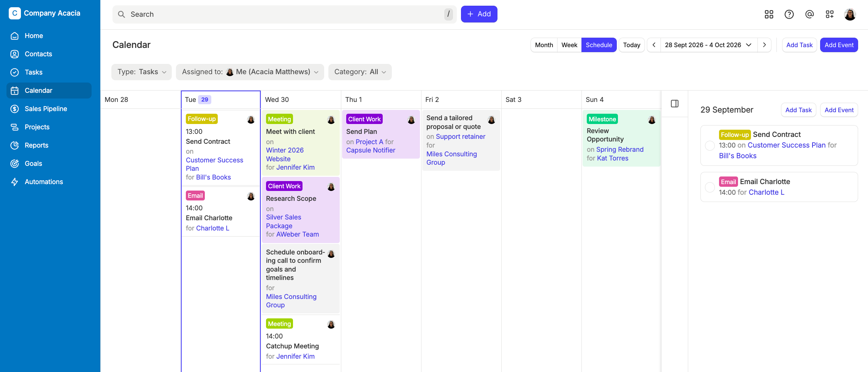The height and width of the screenshot is (372, 868).
Task: Open the grid view icon in header
Action: [769, 14]
